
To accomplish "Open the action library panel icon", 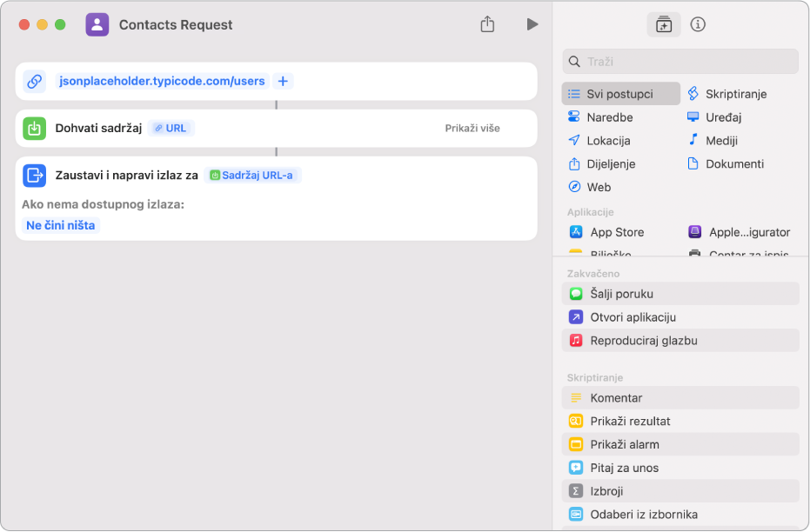I will (663, 24).
